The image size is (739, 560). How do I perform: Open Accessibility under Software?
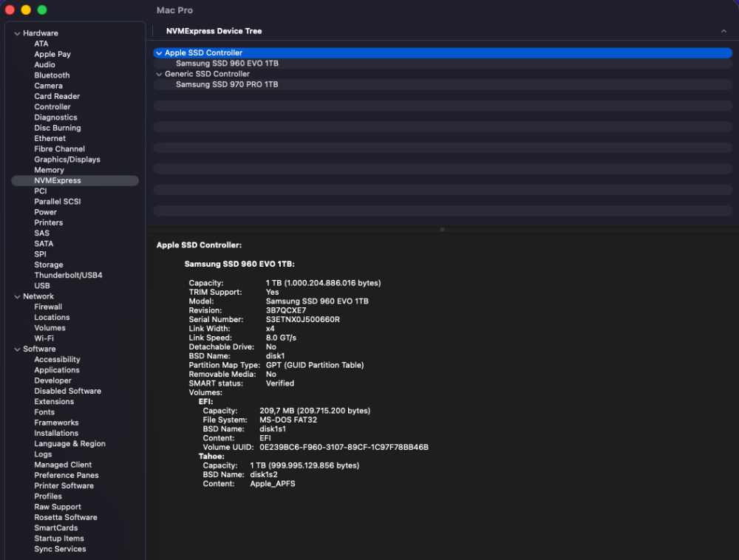(x=57, y=360)
